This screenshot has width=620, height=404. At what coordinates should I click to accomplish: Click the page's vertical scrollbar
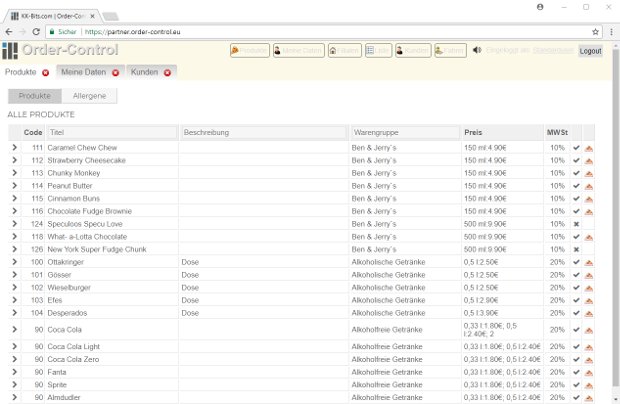616,217
